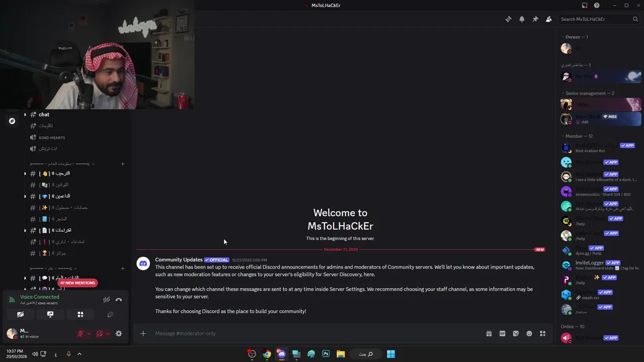Jump to 47 New Mentions

77,283
